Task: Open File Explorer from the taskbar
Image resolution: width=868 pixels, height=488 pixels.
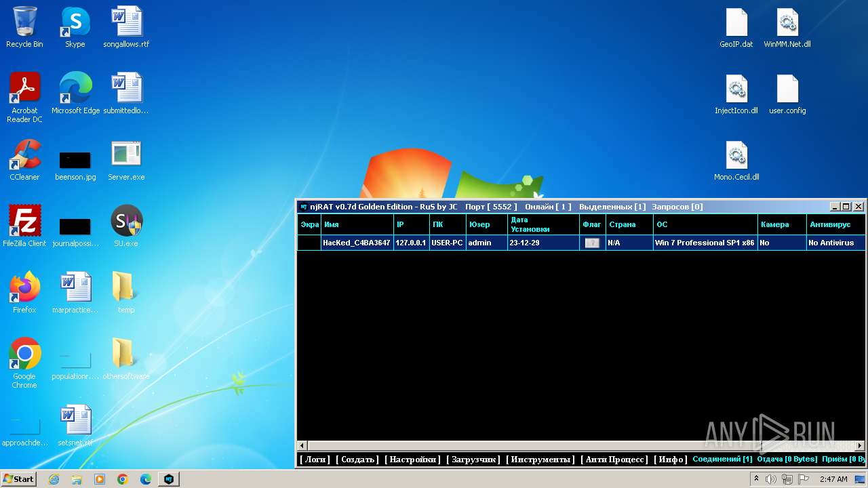Action: point(77,479)
